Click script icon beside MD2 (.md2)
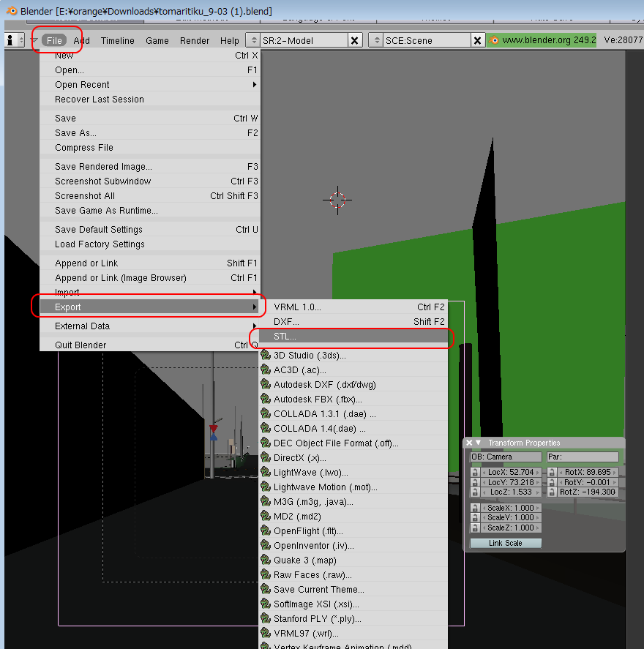644x649 pixels. pos(266,516)
